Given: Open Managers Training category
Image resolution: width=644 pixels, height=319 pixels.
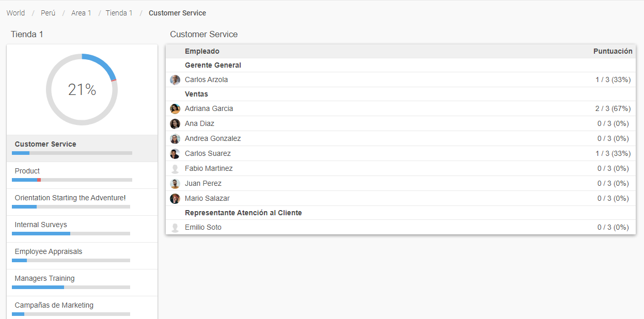Looking at the screenshot, I should click(44, 278).
